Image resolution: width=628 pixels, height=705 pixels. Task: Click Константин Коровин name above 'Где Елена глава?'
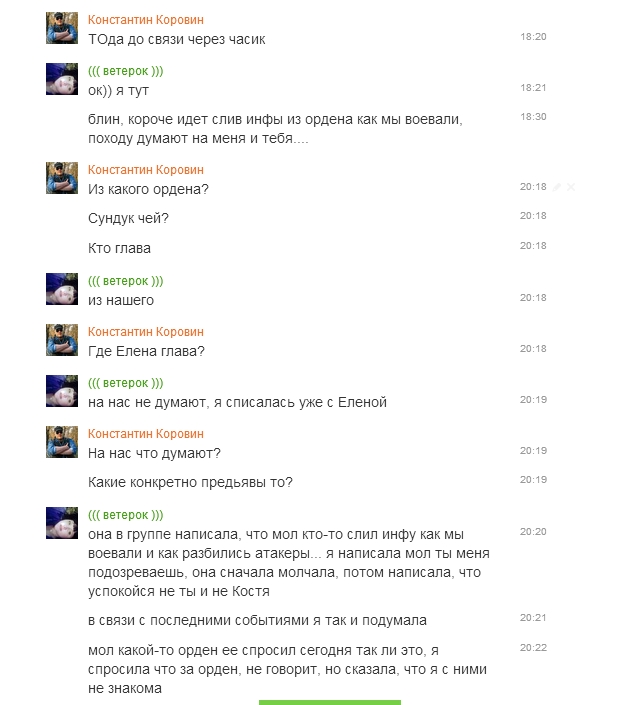[x=146, y=332]
